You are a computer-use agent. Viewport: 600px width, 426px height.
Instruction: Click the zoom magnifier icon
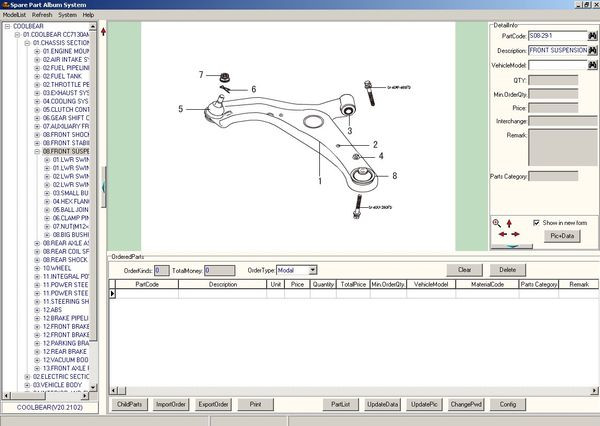[496, 222]
